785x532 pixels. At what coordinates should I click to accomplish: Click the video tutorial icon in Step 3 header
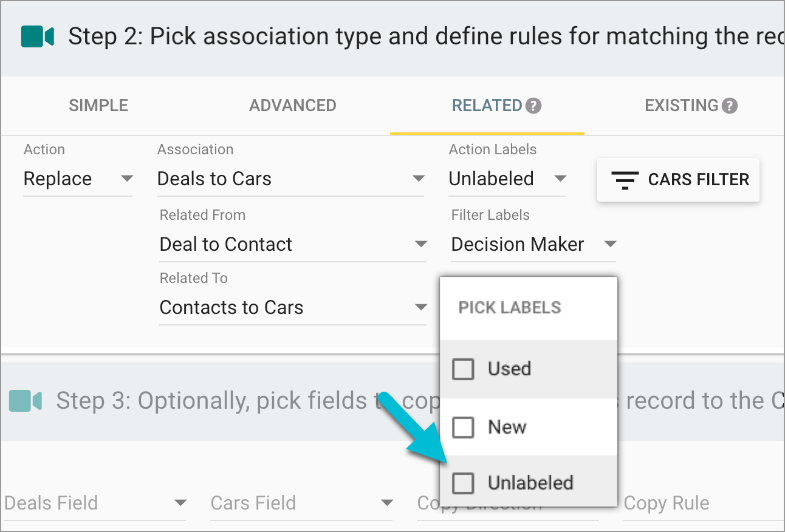pos(23,400)
